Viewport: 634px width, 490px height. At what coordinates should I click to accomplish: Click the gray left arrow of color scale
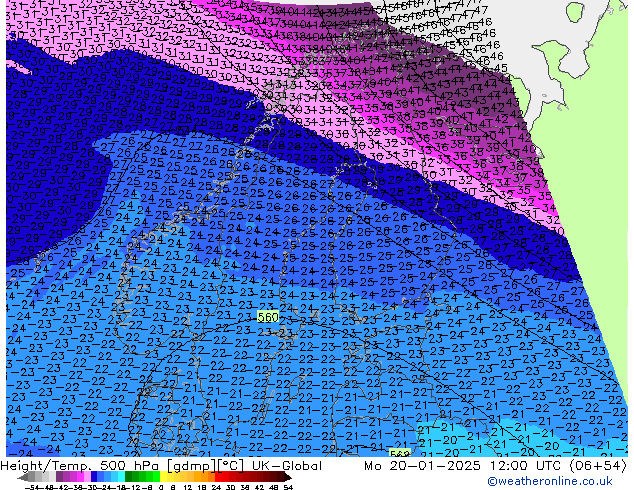pyautogui.click(x=22, y=477)
